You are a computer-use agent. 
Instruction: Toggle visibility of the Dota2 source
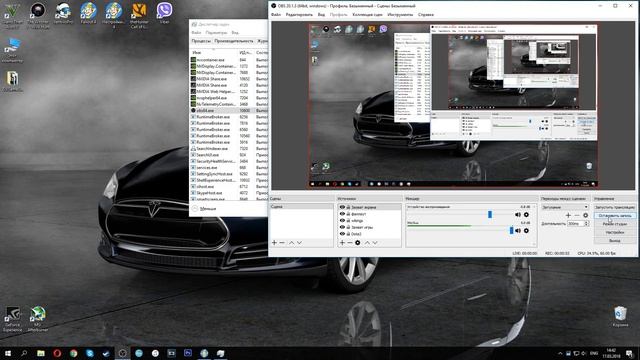342,234
